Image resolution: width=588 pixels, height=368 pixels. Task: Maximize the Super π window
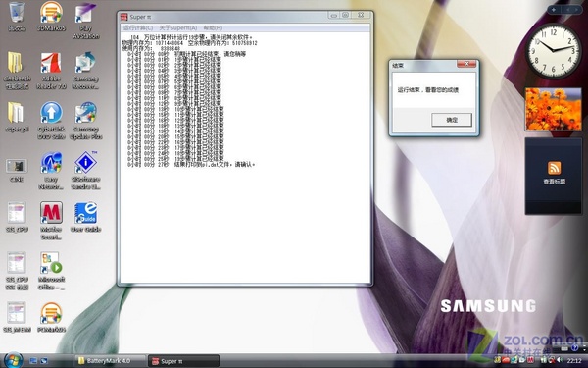[x=345, y=15]
